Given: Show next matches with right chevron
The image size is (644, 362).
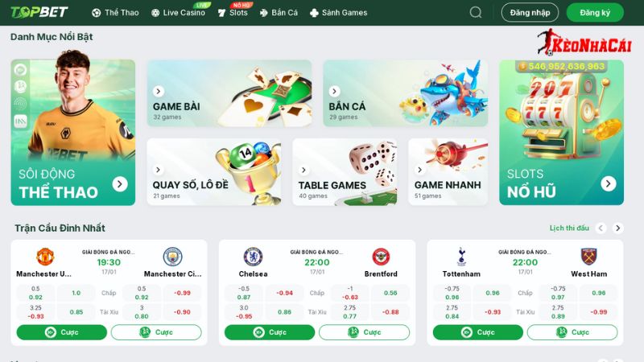Looking at the screenshot, I should (617, 228).
